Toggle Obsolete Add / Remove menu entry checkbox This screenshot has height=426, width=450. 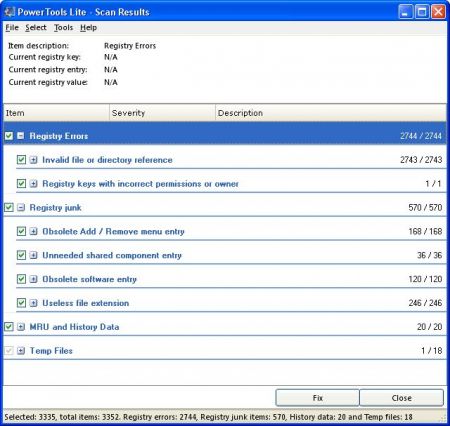(21, 231)
